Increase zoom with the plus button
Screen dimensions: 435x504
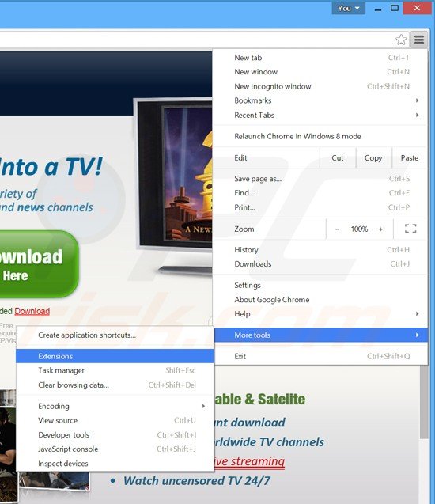point(380,229)
